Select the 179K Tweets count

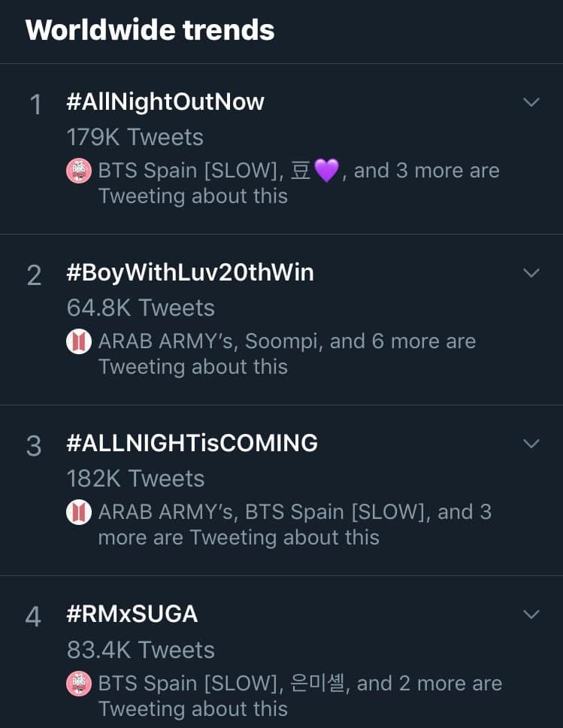point(135,137)
